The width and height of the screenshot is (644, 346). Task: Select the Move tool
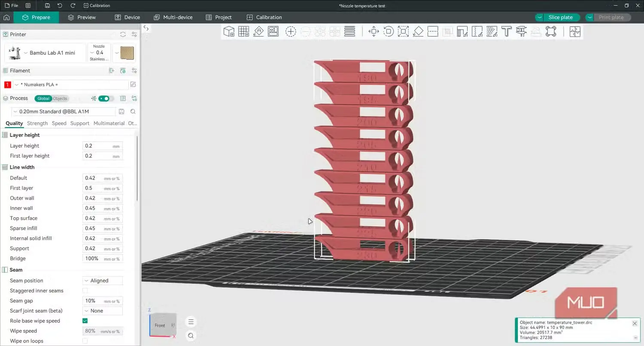(374, 31)
